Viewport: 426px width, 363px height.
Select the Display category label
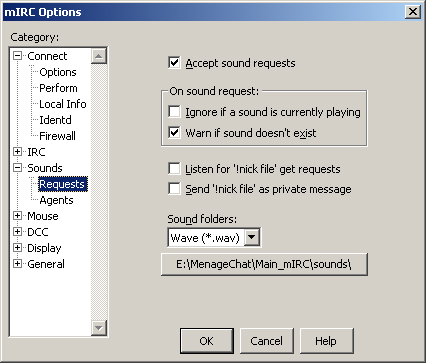pyautogui.click(x=44, y=248)
